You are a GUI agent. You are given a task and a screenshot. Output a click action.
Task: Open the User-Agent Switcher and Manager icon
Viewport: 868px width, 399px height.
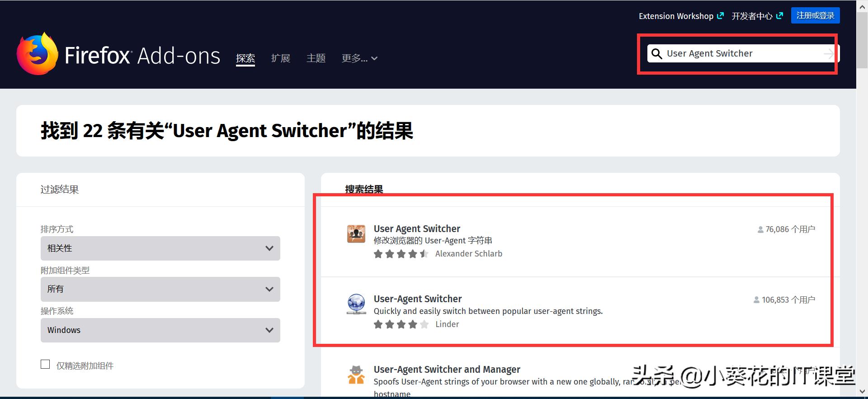[x=356, y=375]
